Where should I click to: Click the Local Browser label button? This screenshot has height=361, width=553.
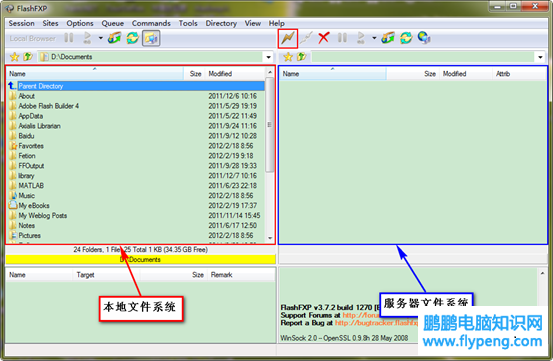32,38
